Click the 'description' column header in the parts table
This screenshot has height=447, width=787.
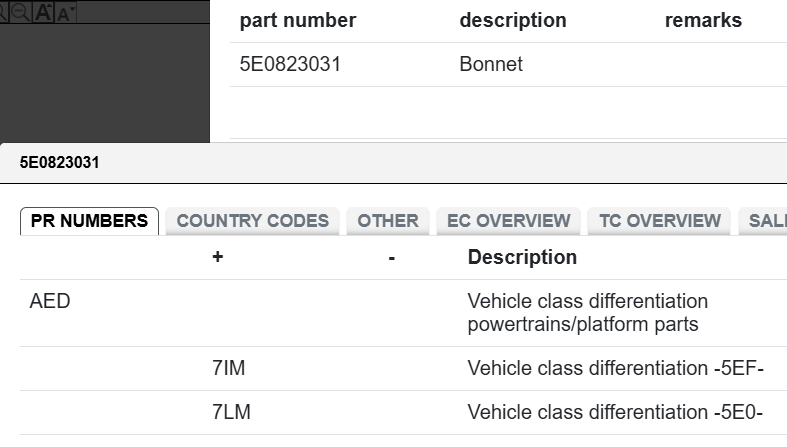tap(513, 21)
